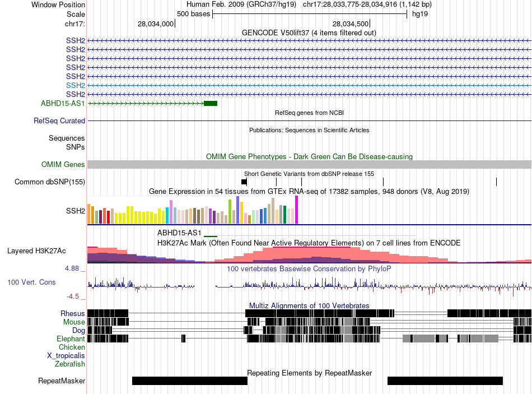Click the chr17: ruler label

pyautogui.click(x=74, y=24)
